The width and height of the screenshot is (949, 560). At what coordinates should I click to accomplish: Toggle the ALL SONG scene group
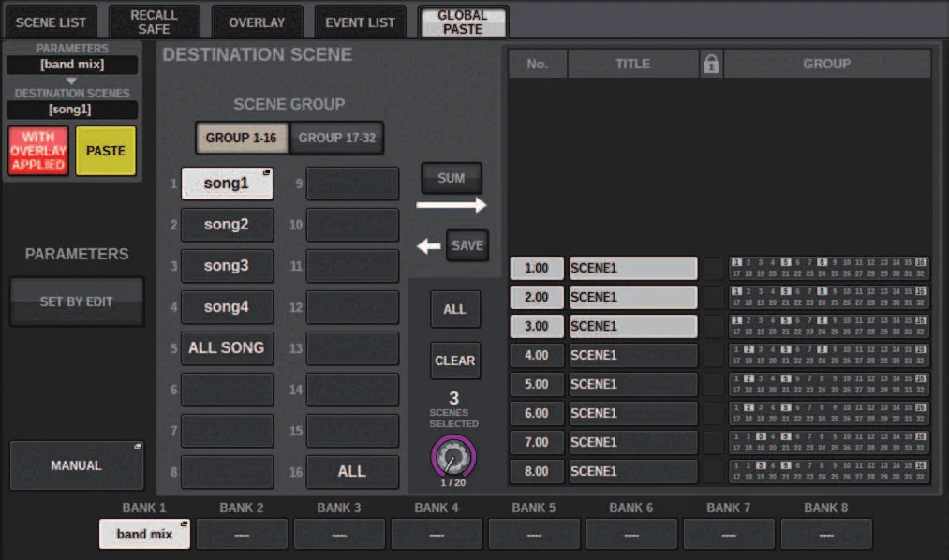coord(227,347)
